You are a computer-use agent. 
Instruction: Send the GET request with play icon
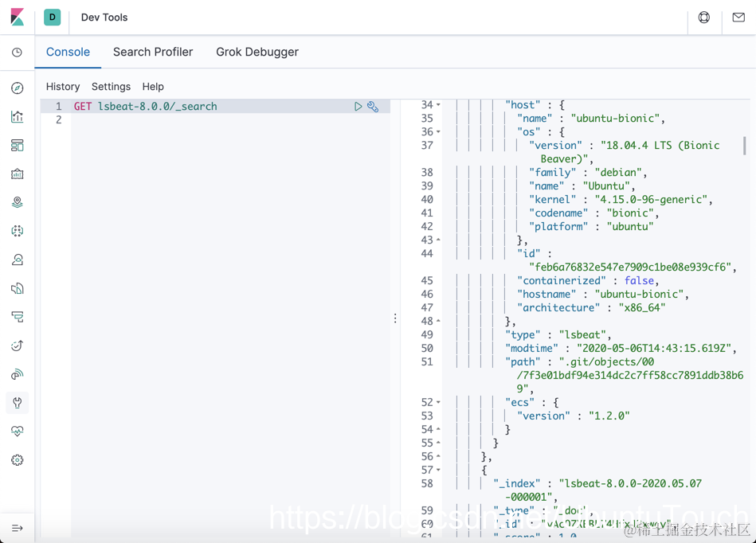pos(358,107)
